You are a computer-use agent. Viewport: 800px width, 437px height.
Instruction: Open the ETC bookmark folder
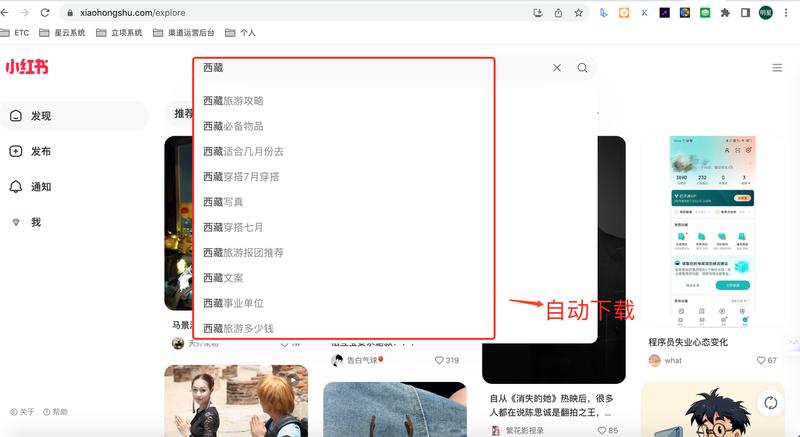click(x=15, y=33)
